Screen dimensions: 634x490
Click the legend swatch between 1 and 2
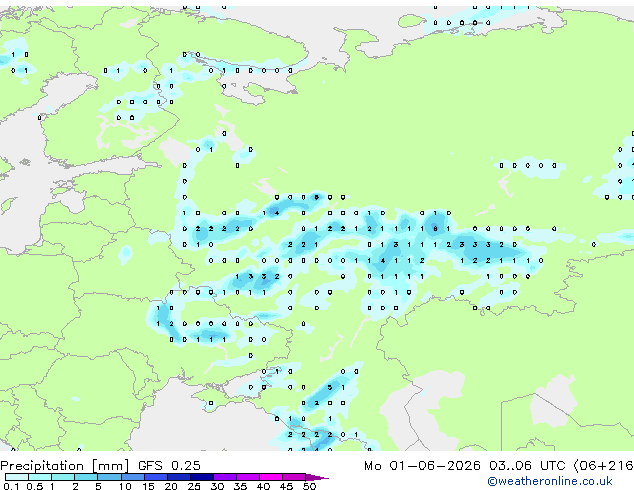click(63, 477)
